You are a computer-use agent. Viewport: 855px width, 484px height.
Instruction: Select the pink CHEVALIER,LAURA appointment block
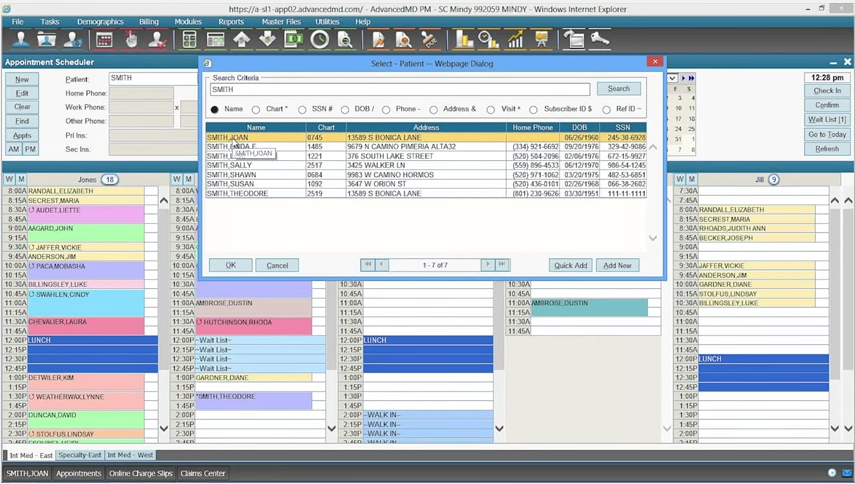86,326
